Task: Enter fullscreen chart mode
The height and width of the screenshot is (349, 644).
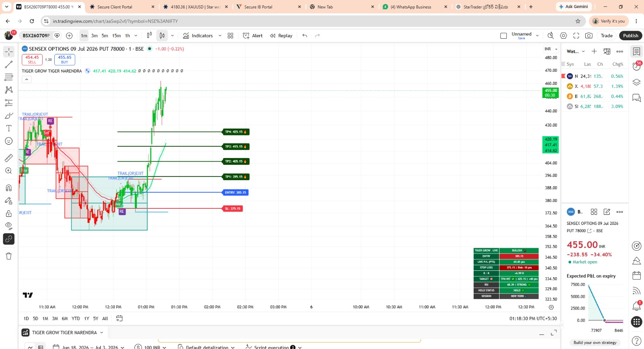Action: coord(576,35)
